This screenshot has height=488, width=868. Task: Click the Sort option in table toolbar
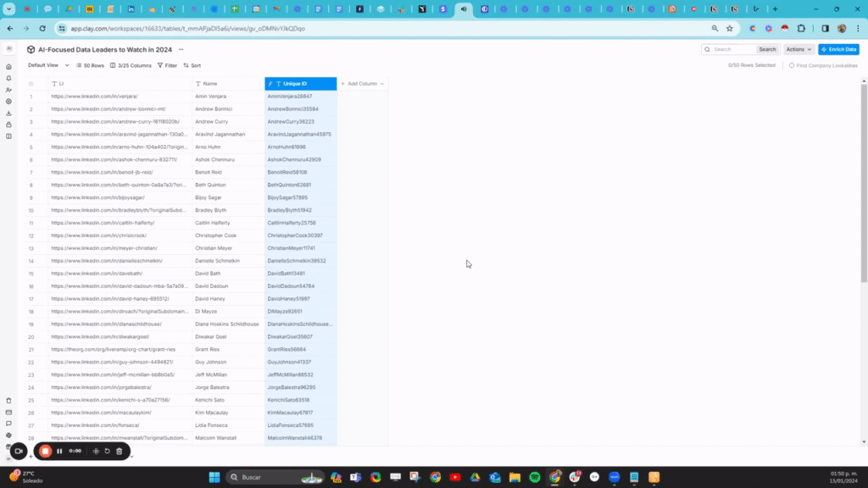192,65
